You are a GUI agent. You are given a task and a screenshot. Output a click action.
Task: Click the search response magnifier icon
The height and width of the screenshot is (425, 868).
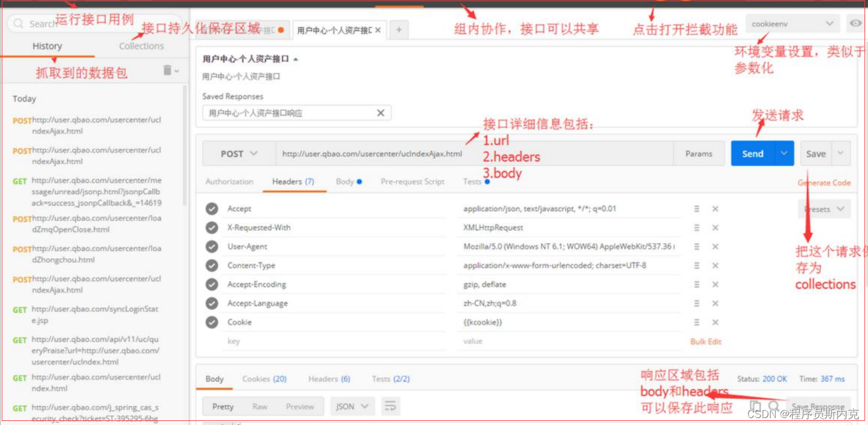[x=773, y=406]
